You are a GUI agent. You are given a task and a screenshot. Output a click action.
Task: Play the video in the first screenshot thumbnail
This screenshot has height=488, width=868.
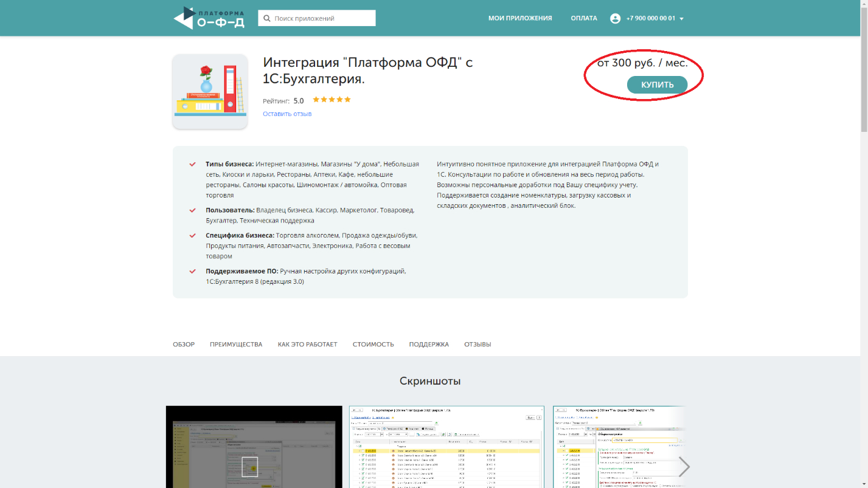250,467
